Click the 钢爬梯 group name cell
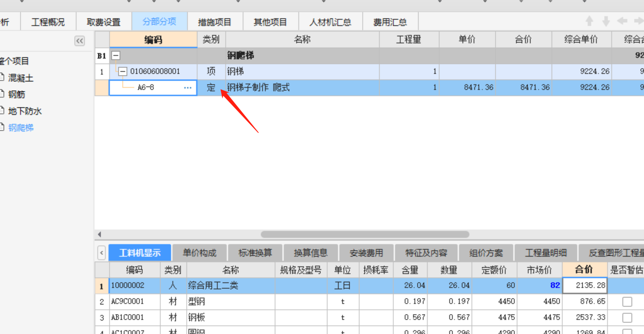This screenshot has width=644, height=334. pos(302,56)
